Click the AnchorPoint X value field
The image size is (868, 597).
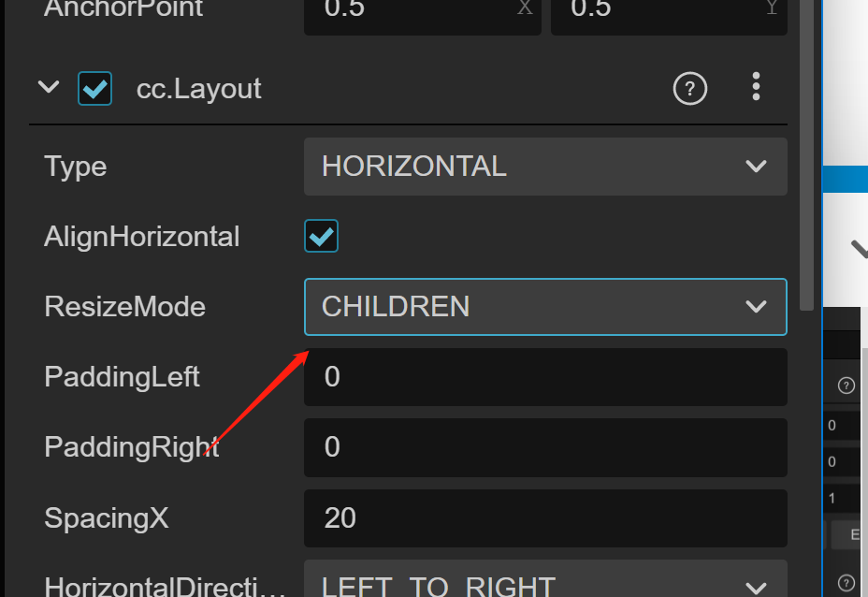click(x=422, y=11)
